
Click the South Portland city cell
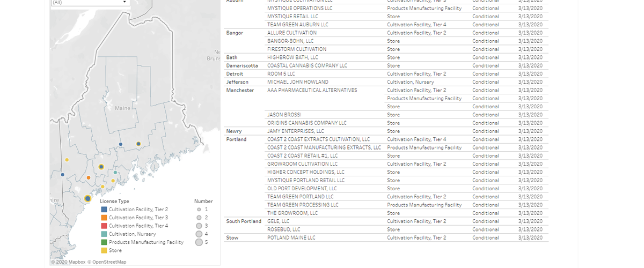[244, 221]
